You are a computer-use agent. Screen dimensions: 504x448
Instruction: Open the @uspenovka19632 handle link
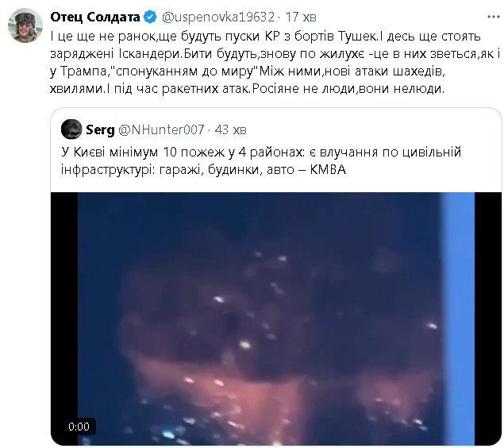[x=218, y=17]
